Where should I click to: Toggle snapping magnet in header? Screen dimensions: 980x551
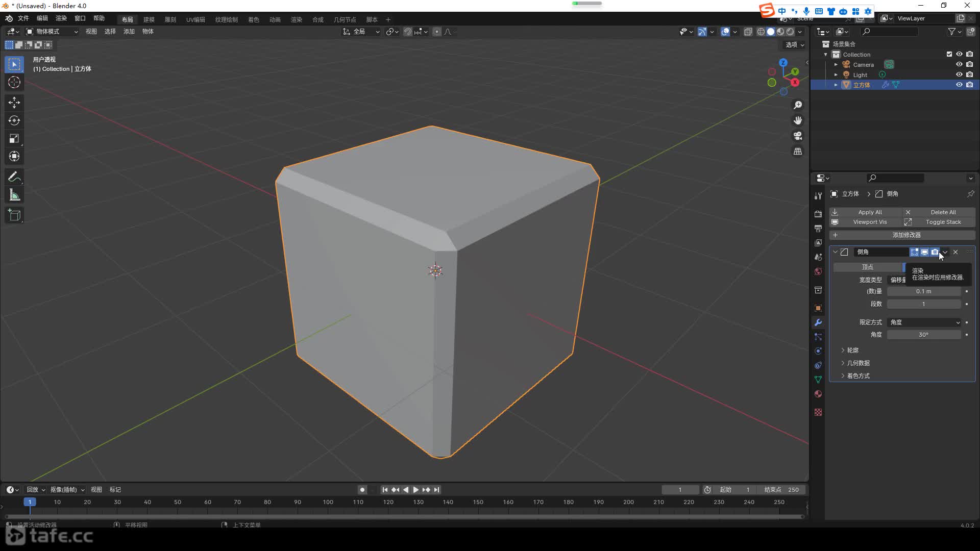(408, 32)
